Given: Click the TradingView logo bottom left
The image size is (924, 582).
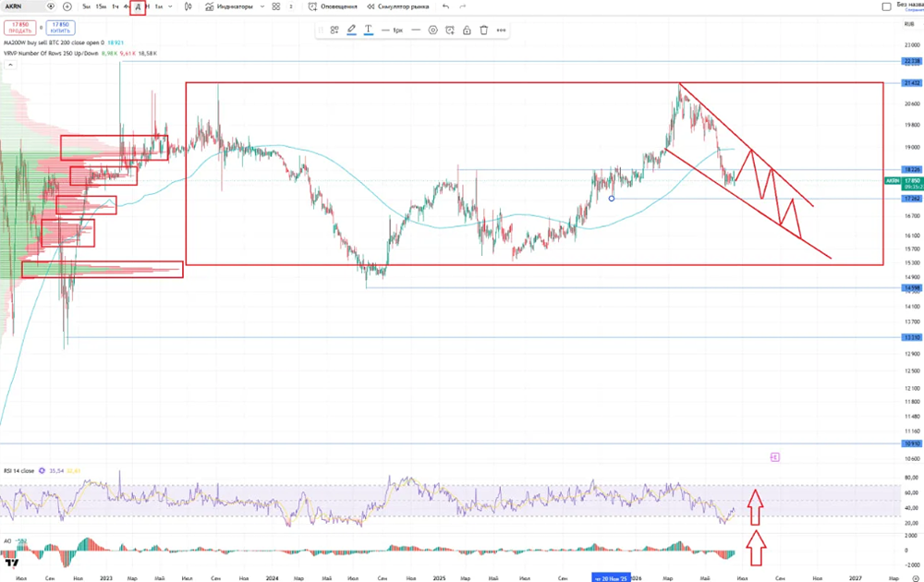Looking at the screenshot, I should click(x=11, y=564).
